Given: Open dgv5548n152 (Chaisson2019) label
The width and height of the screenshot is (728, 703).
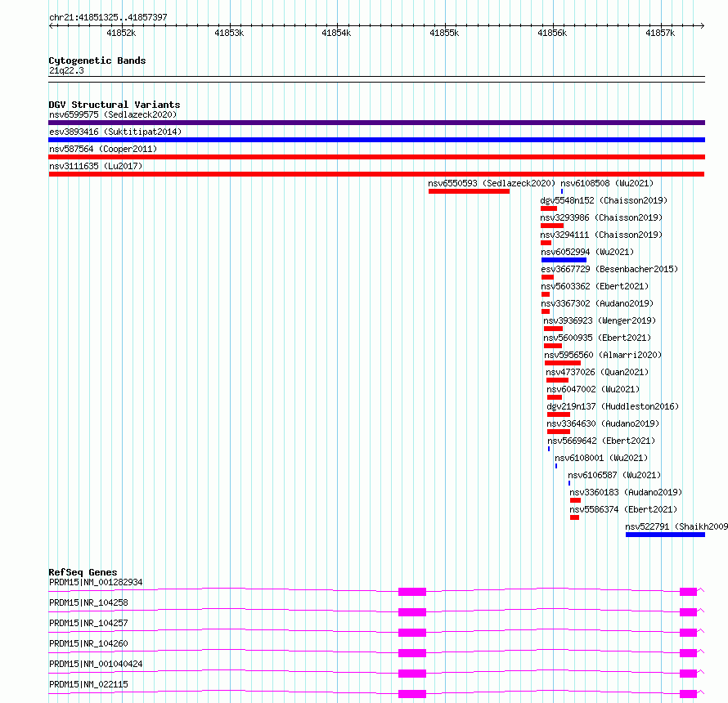Looking at the screenshot, I should point(604,200).
